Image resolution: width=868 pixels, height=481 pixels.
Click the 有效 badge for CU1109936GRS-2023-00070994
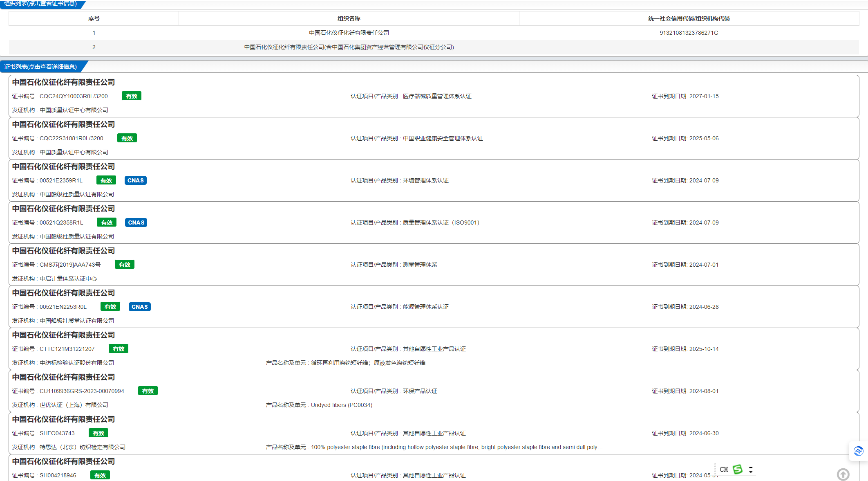148,391
